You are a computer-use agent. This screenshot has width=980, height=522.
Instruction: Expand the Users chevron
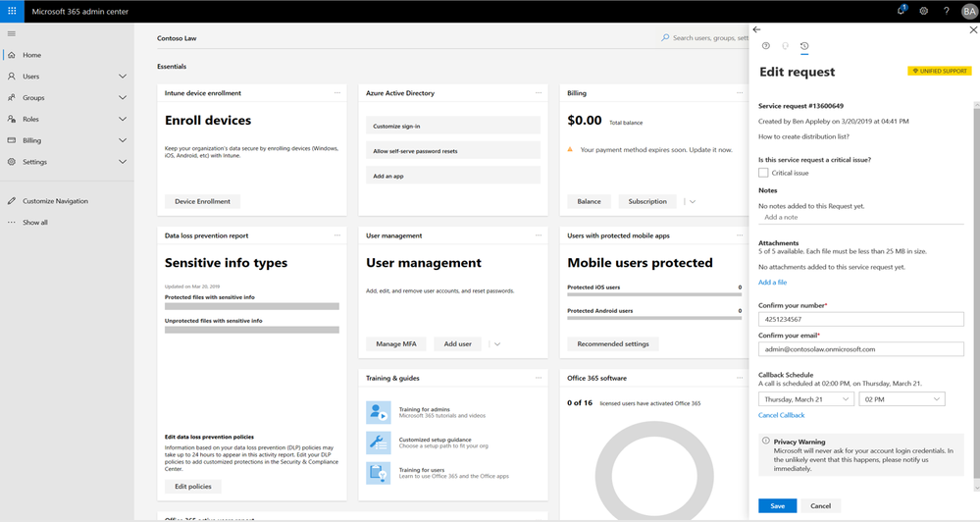pyautogui.click(x=123, y=77)
